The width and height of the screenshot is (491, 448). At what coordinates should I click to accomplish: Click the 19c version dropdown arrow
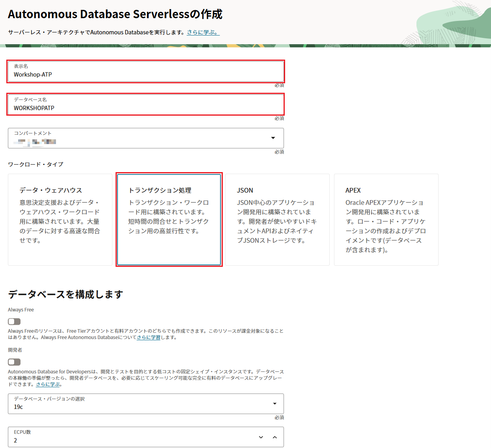(x=274, y=403)
